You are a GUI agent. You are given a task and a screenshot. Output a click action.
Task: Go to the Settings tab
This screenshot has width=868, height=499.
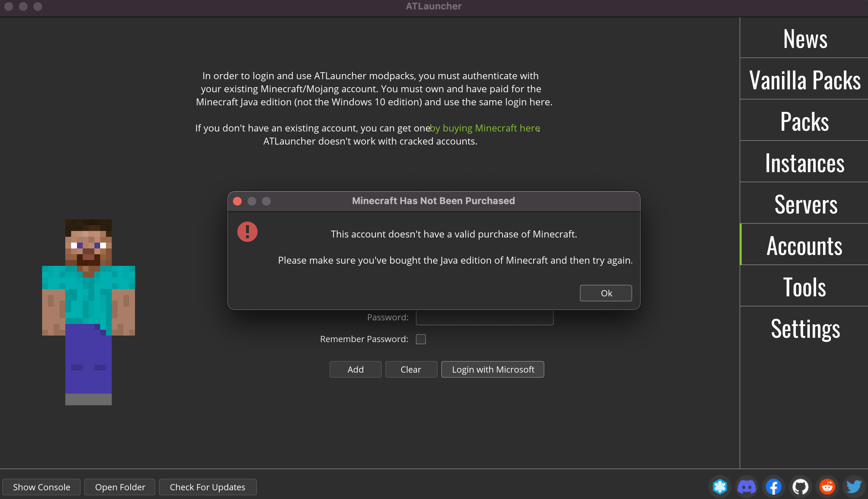804,328
